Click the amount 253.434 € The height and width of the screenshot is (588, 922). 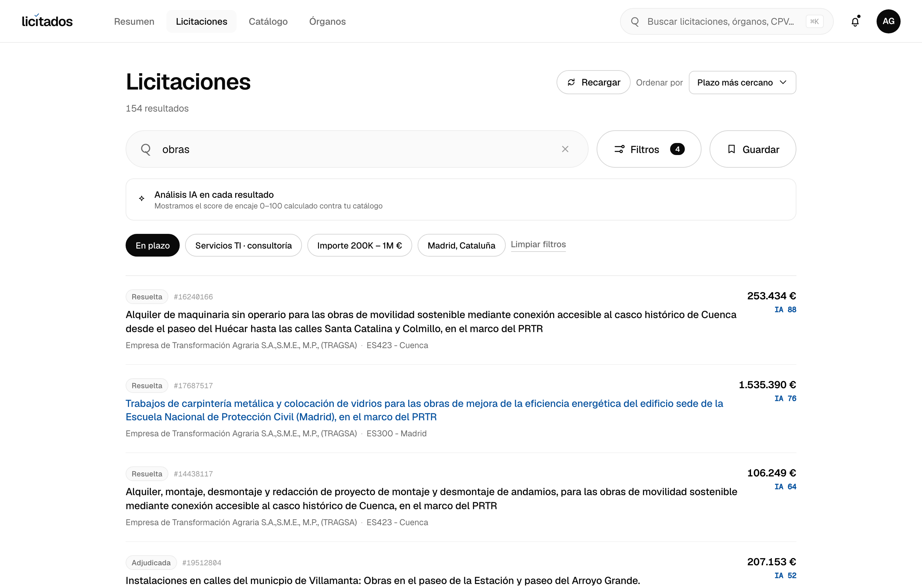tap(772, 296)
